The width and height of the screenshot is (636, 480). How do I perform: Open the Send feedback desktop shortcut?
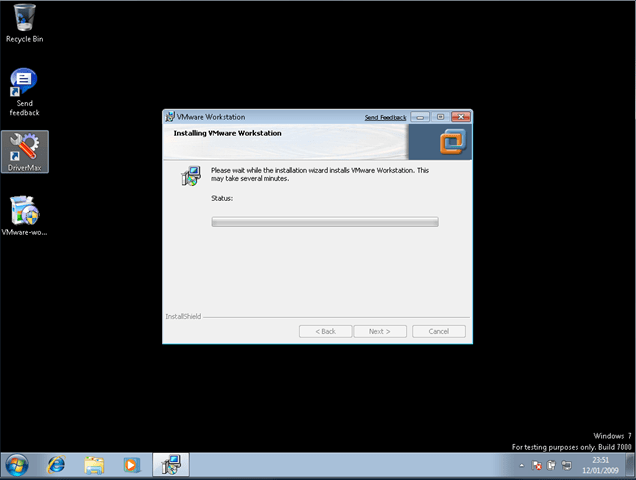point(24,84)
